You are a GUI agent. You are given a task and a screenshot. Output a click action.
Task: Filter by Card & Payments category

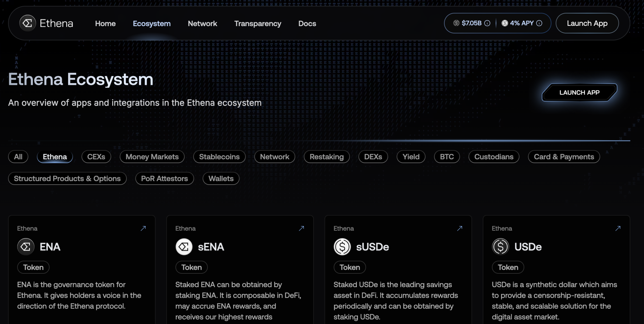click(564, 157)
